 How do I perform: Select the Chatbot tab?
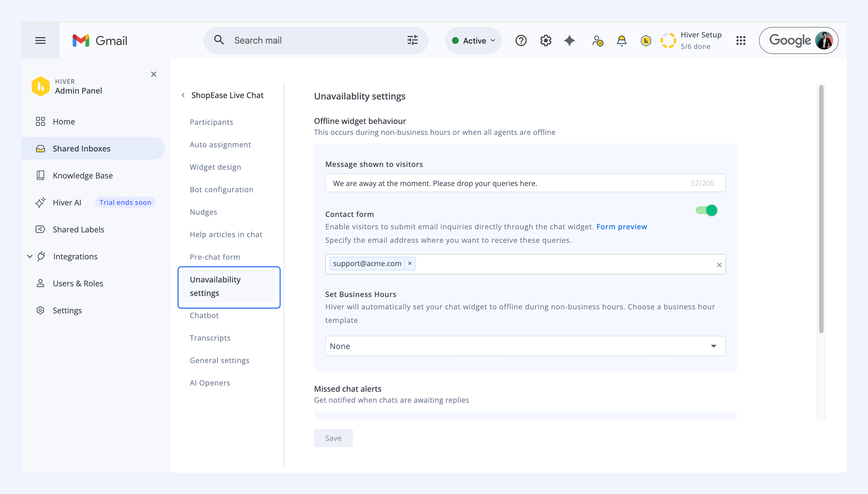click(x=204, y=315)
